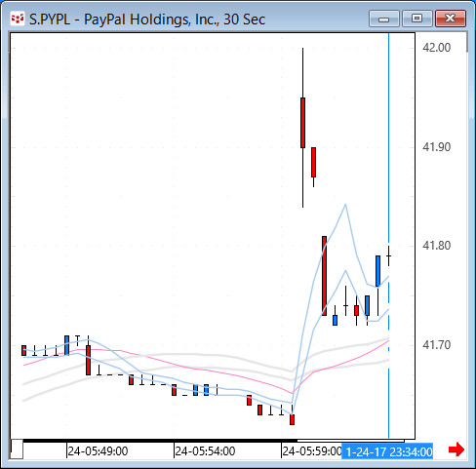This screenshot has height=469, width=476.
Task: Click the 24-05:59:00 time label
Action: pyautogui.click(x=312, y=451)
